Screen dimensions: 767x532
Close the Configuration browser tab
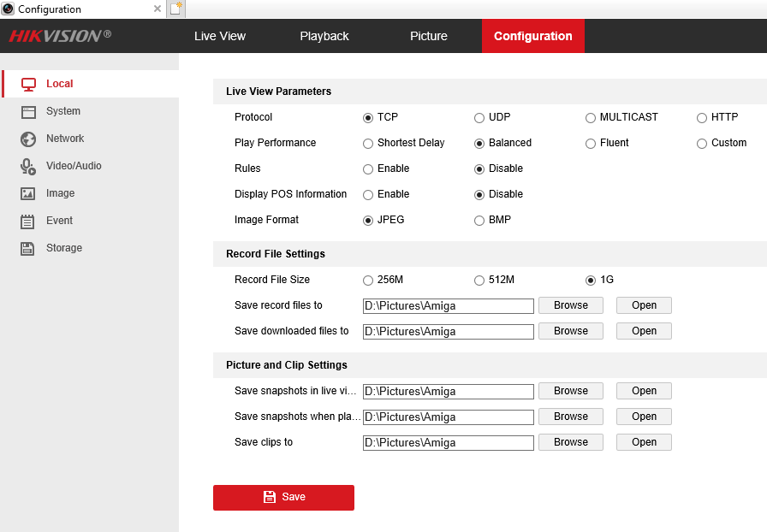[x=157, y=9]
